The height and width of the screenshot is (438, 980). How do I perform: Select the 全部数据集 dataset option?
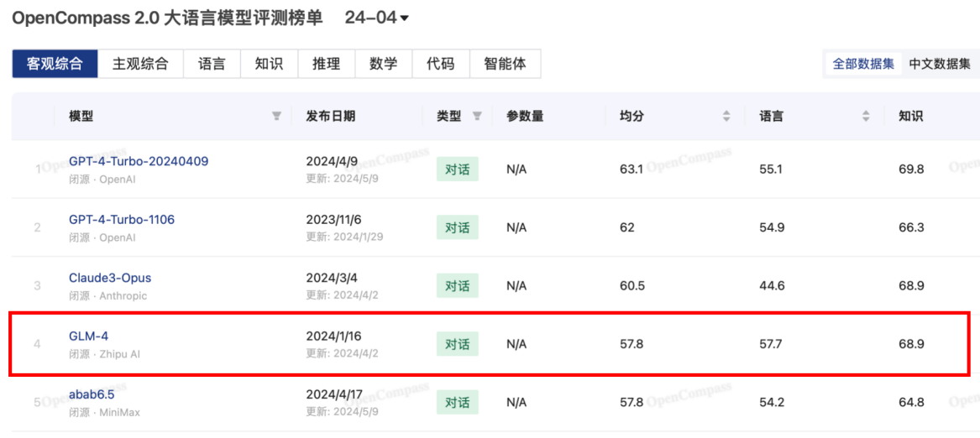(x=863, y=64)
